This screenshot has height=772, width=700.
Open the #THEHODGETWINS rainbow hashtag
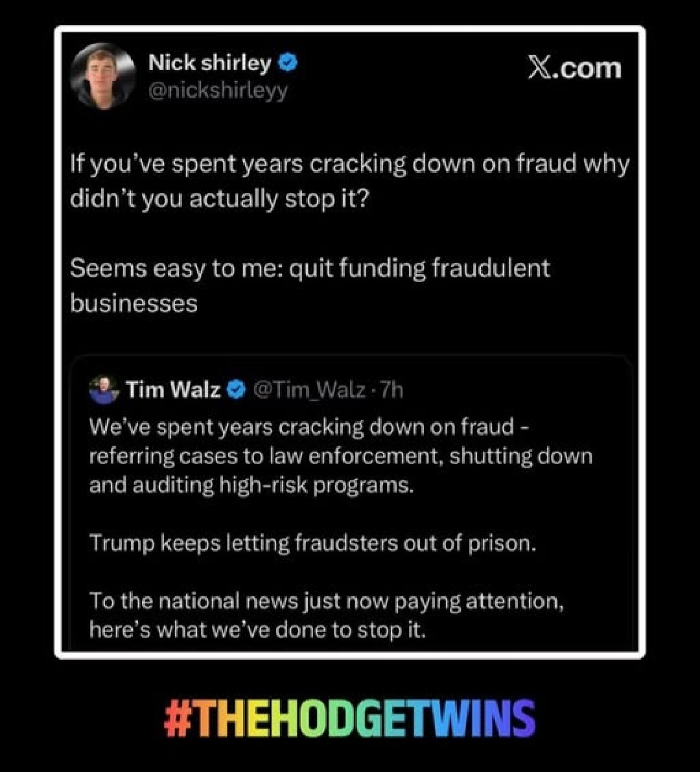pos(349,718)
